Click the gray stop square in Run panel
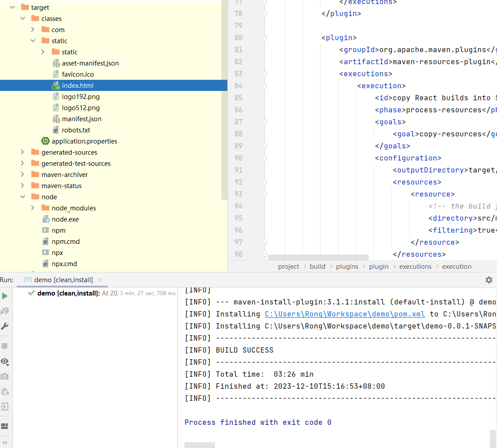Viewport: 497px width, 448px height. pos(5,346)
